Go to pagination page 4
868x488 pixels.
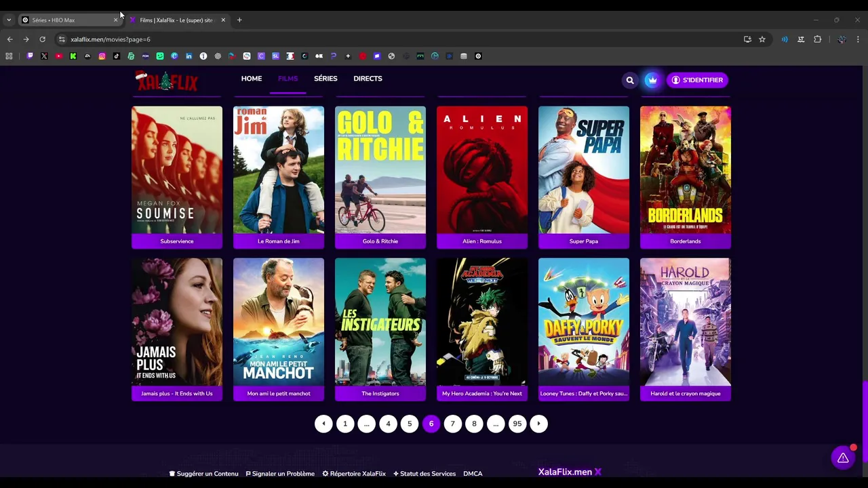[x=388, y=424]
